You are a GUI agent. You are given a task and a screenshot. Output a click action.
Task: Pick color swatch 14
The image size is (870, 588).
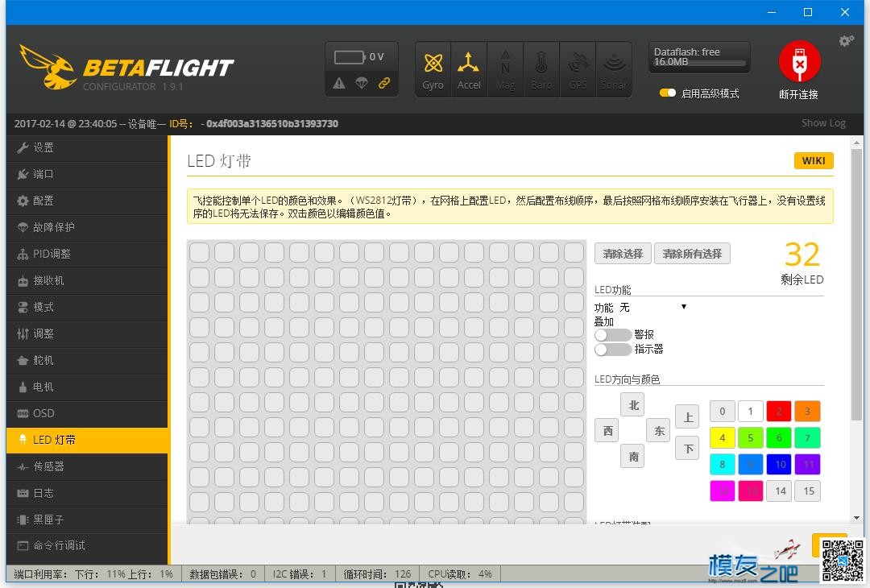coord(778,491)
